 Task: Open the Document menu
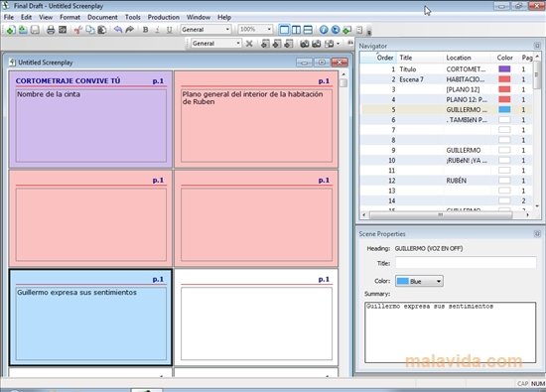pos(102,17)
